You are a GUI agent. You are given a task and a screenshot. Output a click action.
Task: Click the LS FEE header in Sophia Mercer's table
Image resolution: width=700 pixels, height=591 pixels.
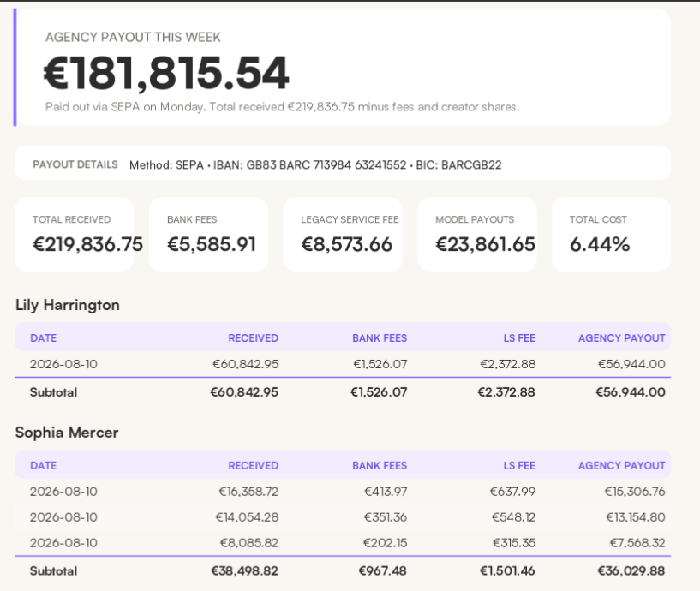pos(519,466)
